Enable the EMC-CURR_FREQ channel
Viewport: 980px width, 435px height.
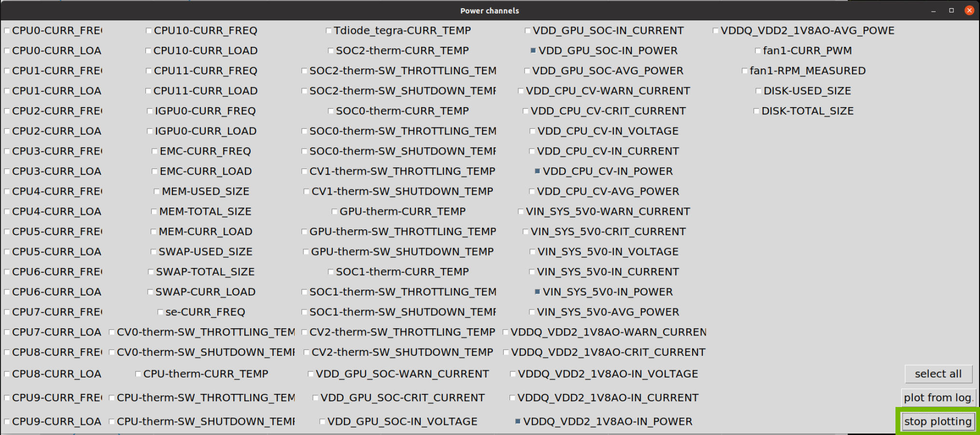click(155, 151)
